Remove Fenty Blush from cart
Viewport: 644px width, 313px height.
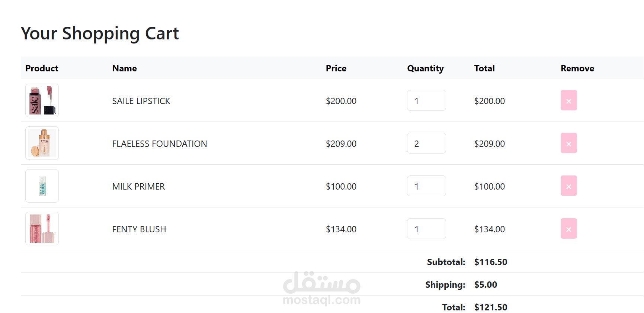pyautogui.click(x=568, y=229)
